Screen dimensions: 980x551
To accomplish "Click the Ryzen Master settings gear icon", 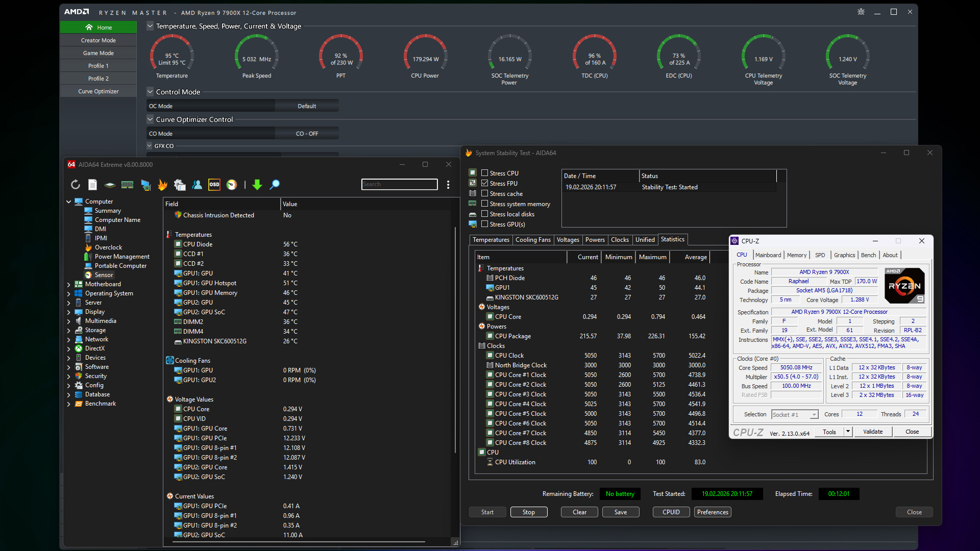I will click(861, 12).
